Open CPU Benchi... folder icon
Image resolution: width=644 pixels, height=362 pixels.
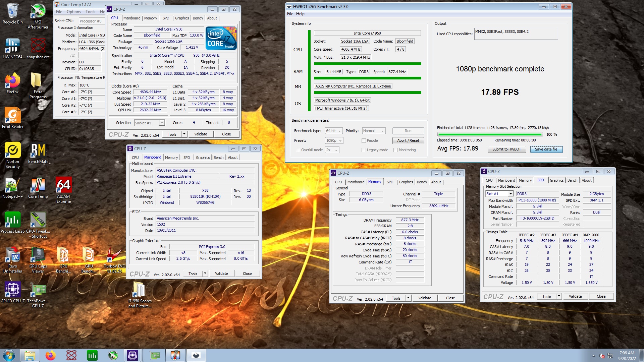(x=63, y=260)
